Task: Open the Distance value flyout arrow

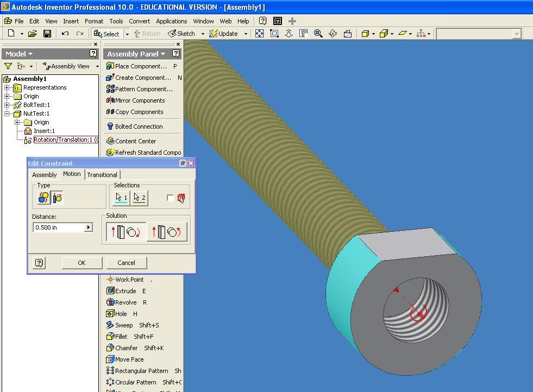Action: tap(89, 227)
